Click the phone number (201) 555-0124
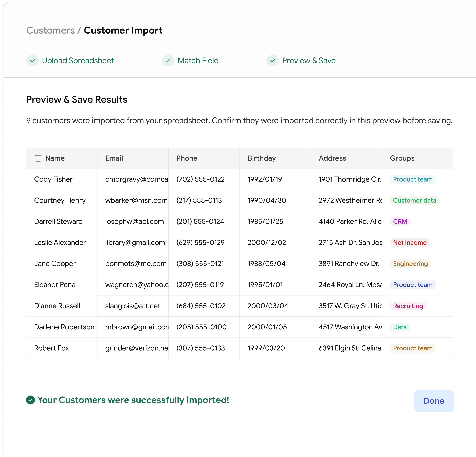 pos(200,222)
